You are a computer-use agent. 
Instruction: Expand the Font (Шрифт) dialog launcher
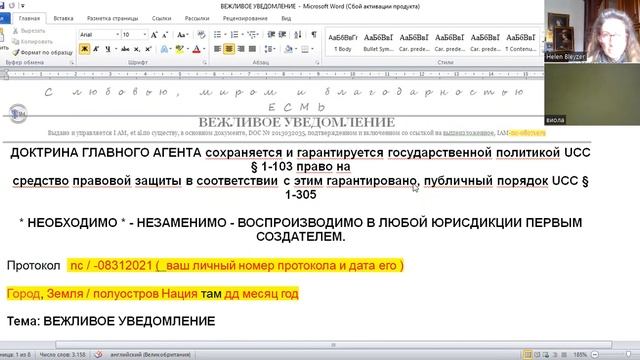(204, 63)
